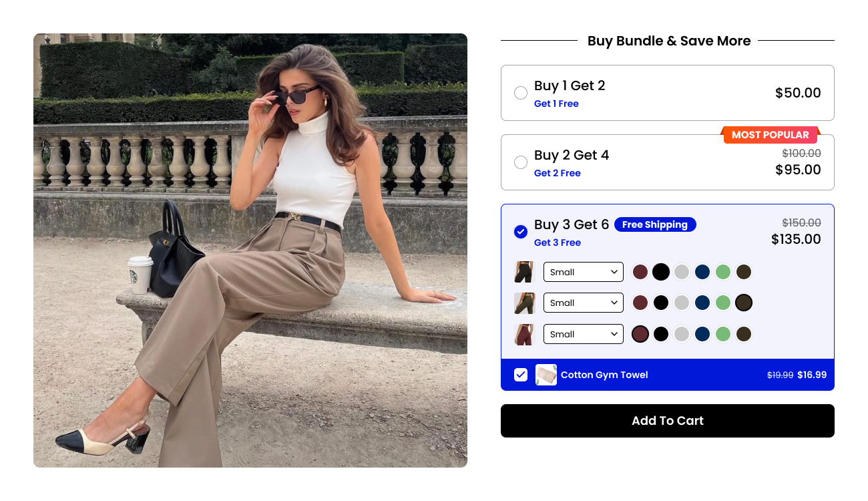Screen dimensions: 868x501
Task: Open the second item's Small size dropdown
Action: 584,303
